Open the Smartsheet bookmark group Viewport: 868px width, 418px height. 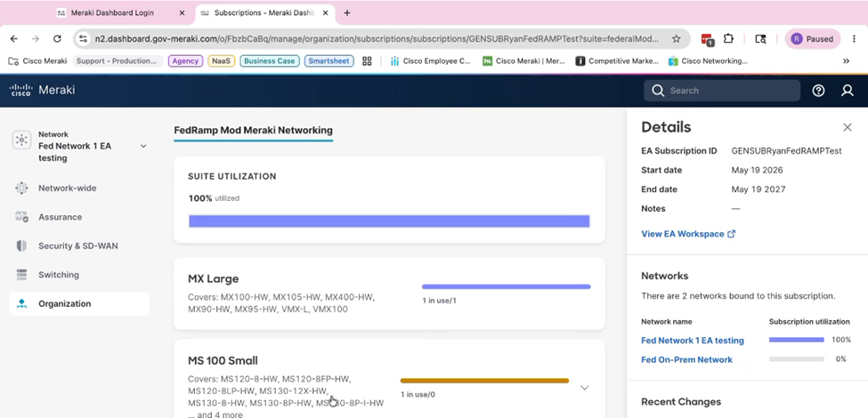coord(329,60)
